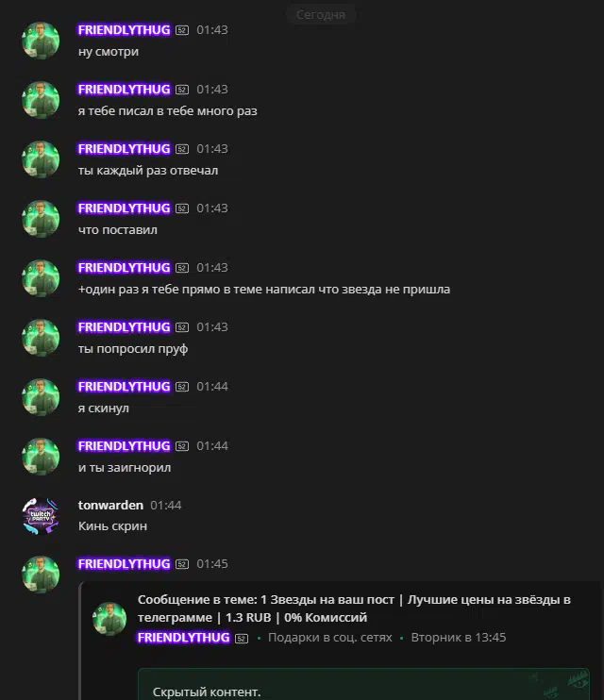Click 'Подарки в соц. сетях' category link
Image resolution: width=604 pixels, height=700 pixels.
(x=329, y=638)
